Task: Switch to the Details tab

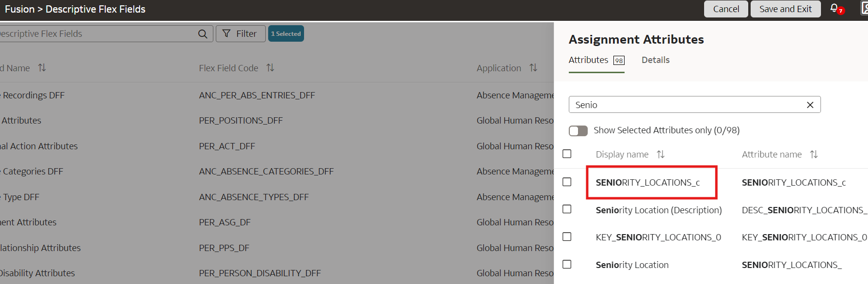Action: pyautogui.click(x=656, y=60)
